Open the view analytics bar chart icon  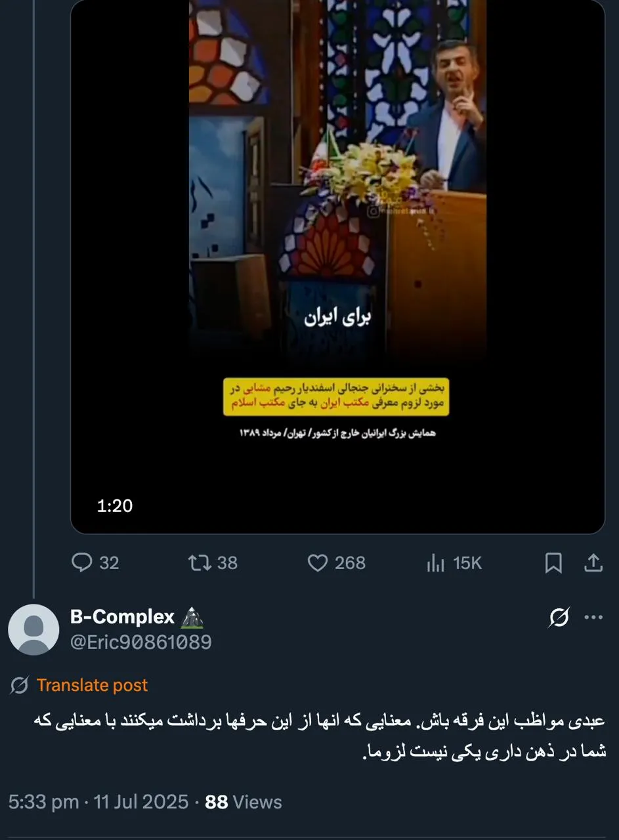(435, 563)
